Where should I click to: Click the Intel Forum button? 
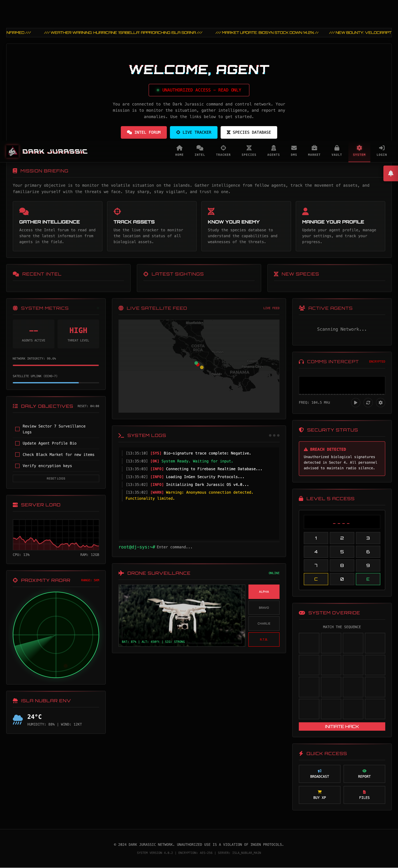coord(144,132)
